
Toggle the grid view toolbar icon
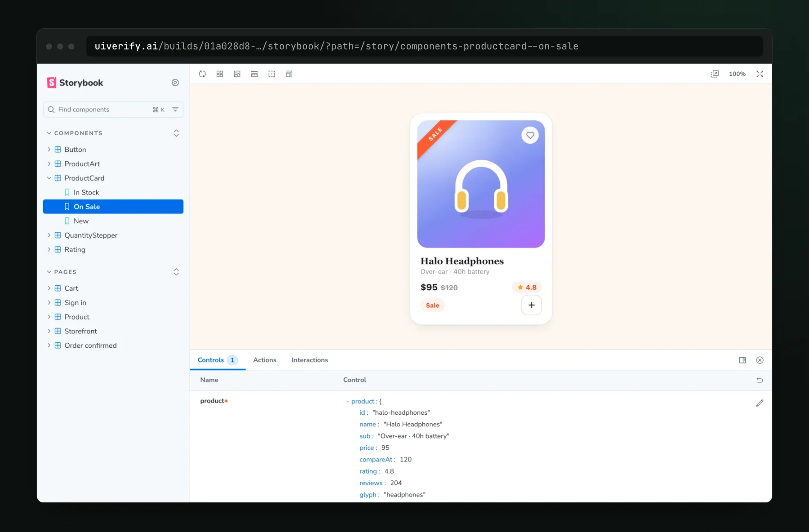(220, 74)
